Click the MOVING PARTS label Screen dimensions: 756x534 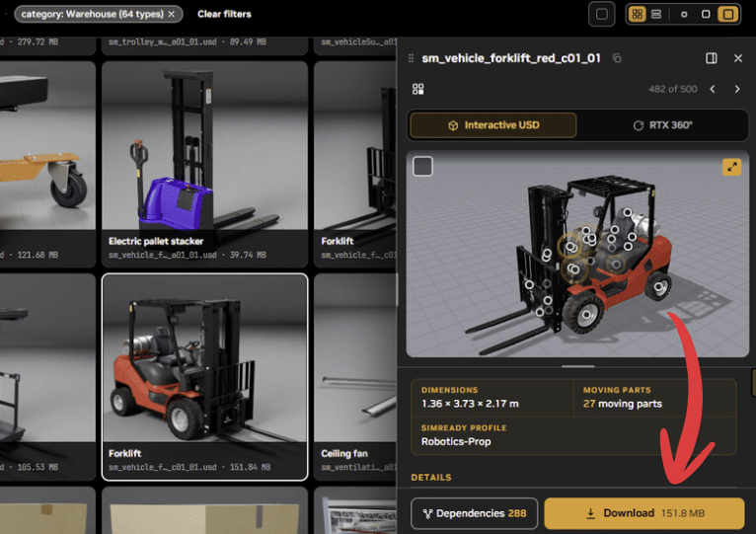coord(617,390)
